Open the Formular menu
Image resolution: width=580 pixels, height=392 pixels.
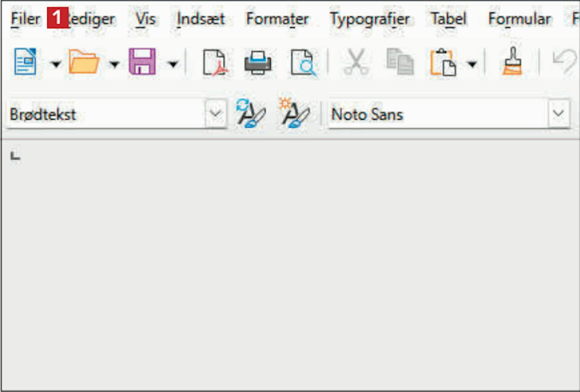coord(519,19)
